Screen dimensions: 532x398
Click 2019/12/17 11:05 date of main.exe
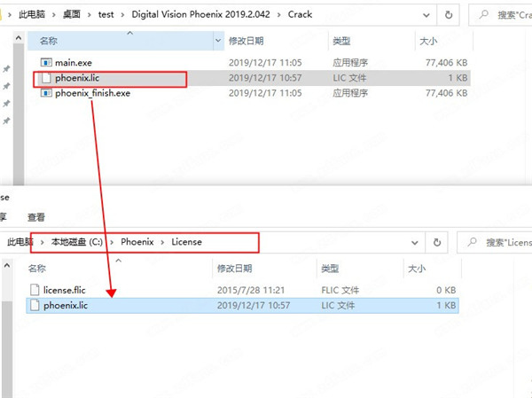tap(265, 63)
